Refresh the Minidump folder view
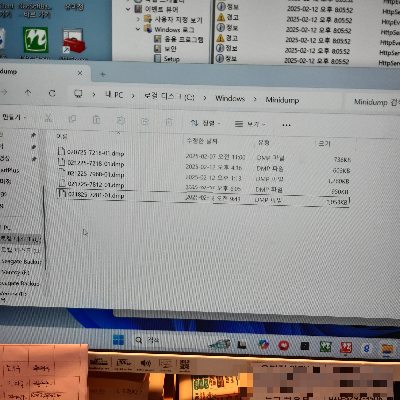The height and width of the screenshot is (400, 400). pos(52,93)
